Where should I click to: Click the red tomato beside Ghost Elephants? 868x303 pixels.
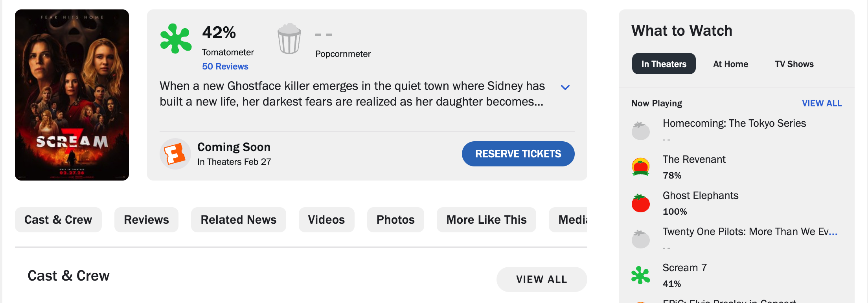tap(640, 203)
